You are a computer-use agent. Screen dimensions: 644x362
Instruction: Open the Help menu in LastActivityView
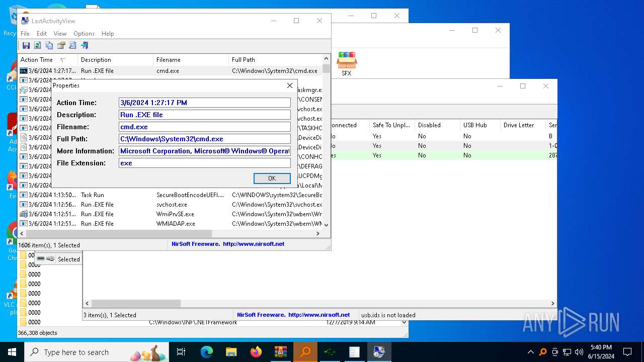point(108,34)
